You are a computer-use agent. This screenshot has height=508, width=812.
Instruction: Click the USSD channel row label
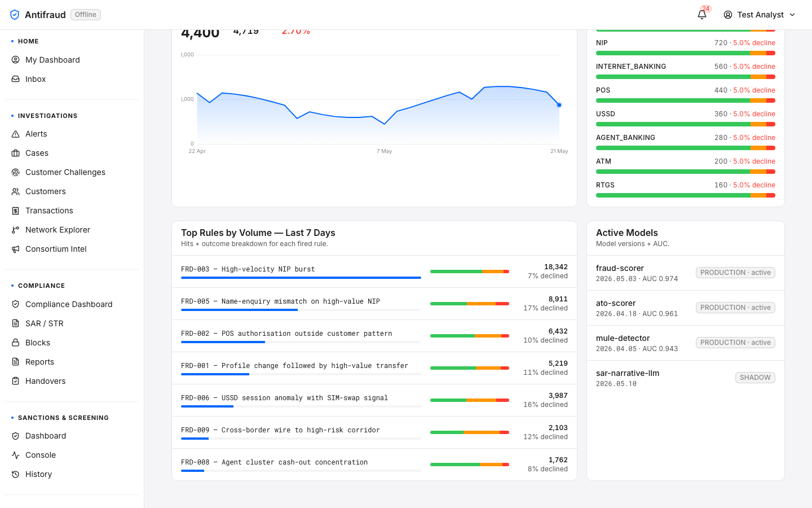click(606, 114)
